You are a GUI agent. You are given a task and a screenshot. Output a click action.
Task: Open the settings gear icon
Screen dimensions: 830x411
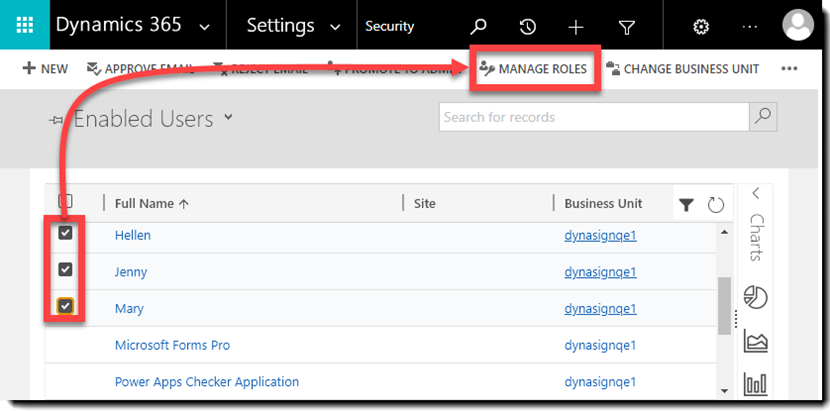pyautogui.click(x=701, y=26)
